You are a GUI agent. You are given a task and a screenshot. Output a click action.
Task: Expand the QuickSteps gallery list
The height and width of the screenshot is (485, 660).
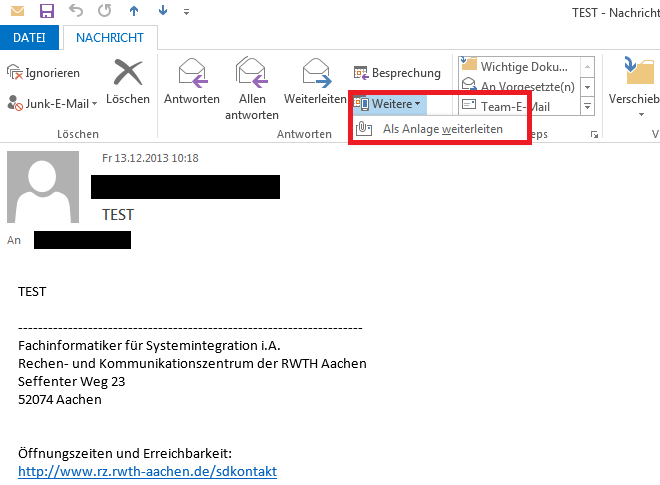(587, 106)
